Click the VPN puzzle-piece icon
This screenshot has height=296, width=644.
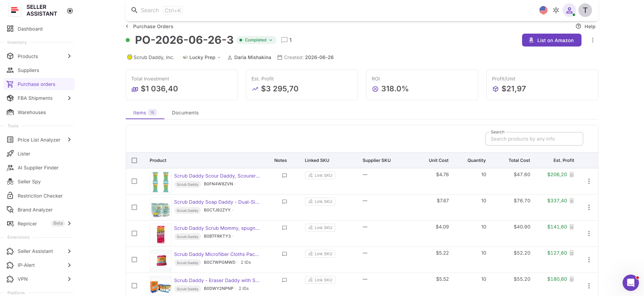tap(11, 279)
